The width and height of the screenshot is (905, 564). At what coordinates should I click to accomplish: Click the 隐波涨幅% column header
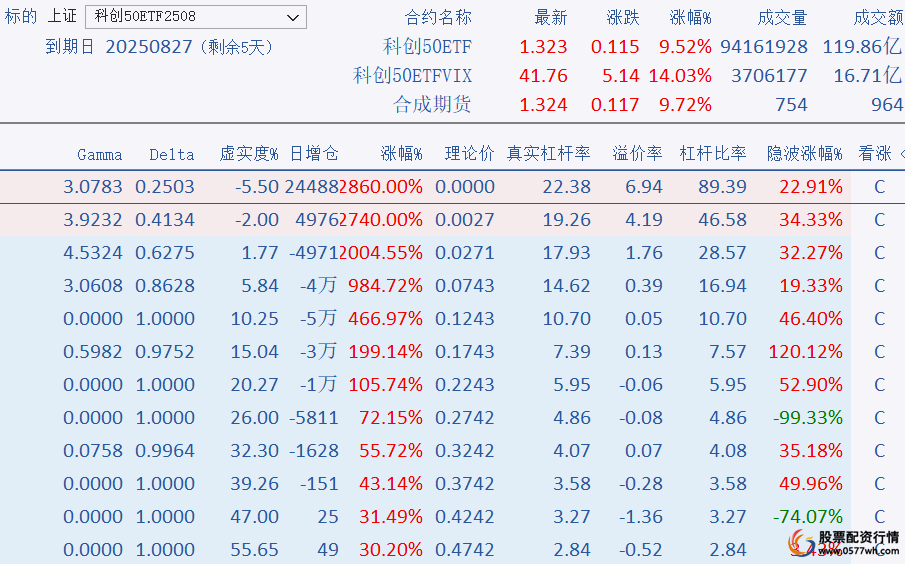tap(805, 154)
